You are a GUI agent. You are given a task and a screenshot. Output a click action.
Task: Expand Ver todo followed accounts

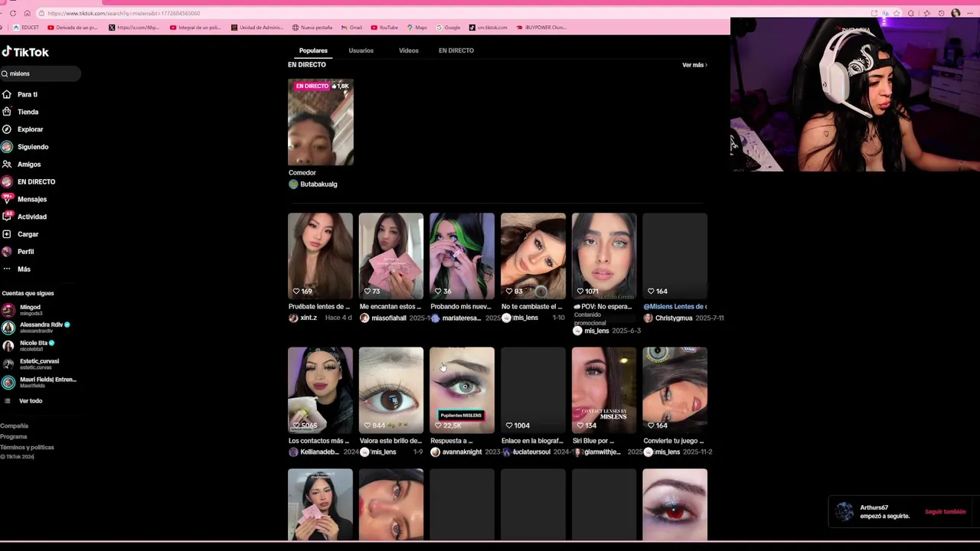click(x=23, y=401)
